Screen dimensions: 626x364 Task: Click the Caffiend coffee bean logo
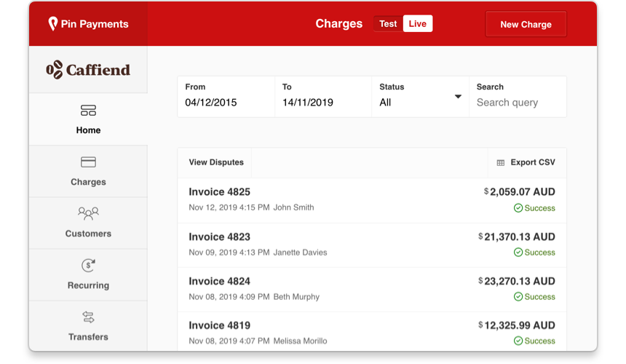(55, 70)
